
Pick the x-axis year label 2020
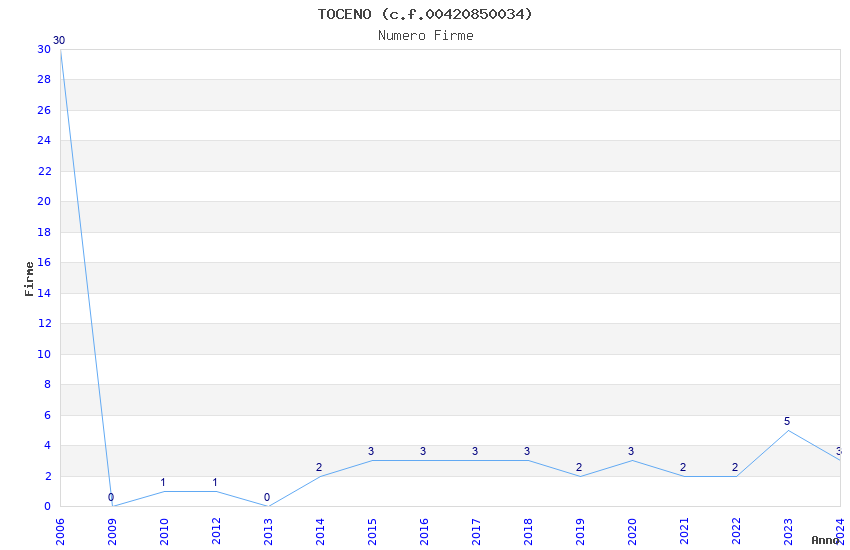pyautogui.click(x=633, y=531)
